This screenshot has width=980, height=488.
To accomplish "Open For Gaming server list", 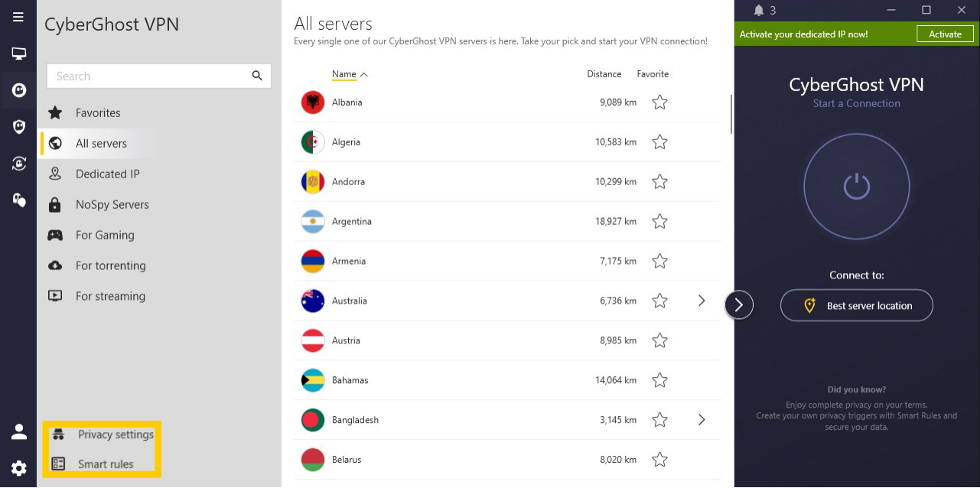I will pyautogui.click(x=105, y=235).
